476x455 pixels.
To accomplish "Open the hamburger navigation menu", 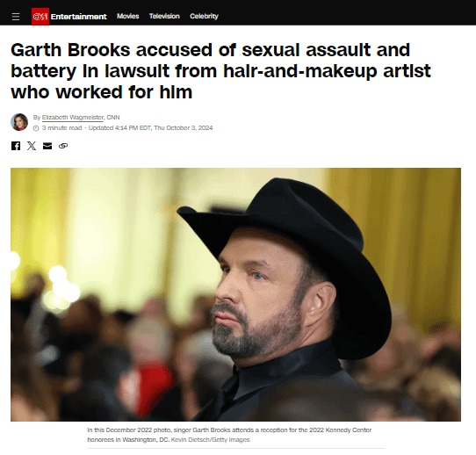I will (x=16, y=17).
